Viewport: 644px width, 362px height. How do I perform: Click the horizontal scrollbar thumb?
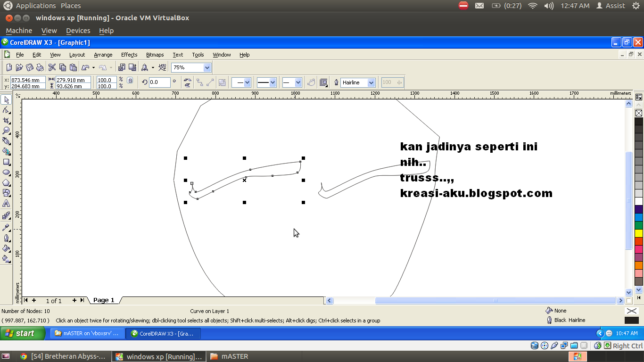(495, 300)
